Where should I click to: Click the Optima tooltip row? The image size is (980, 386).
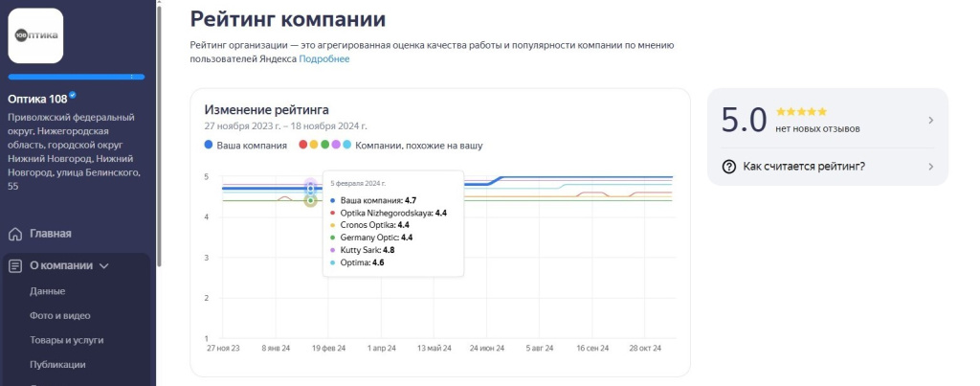pyautogui.click(x=358, y=262)
